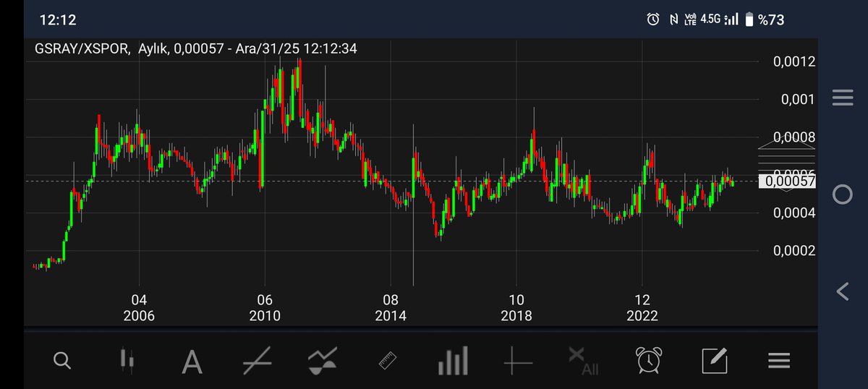Tap GSRAY/XSPOR symbol title
The height and width of the screenshot is (389, 868).
82,49
